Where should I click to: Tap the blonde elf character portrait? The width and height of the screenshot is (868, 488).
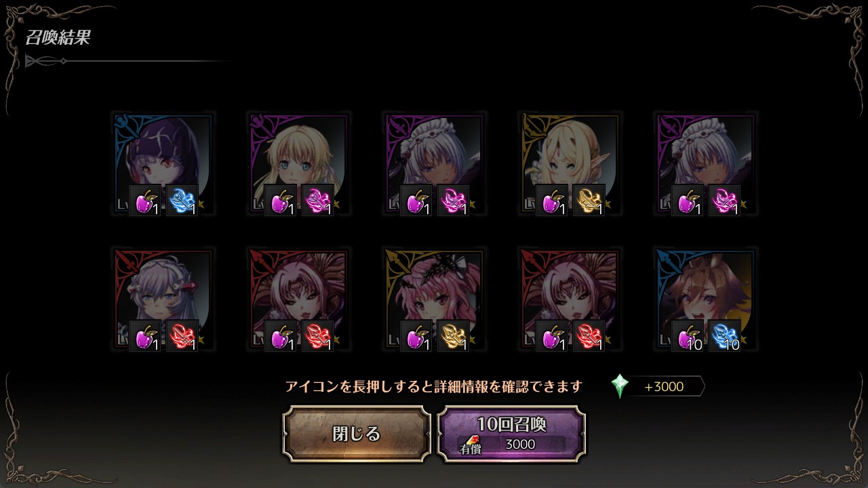tap(570, 164)
